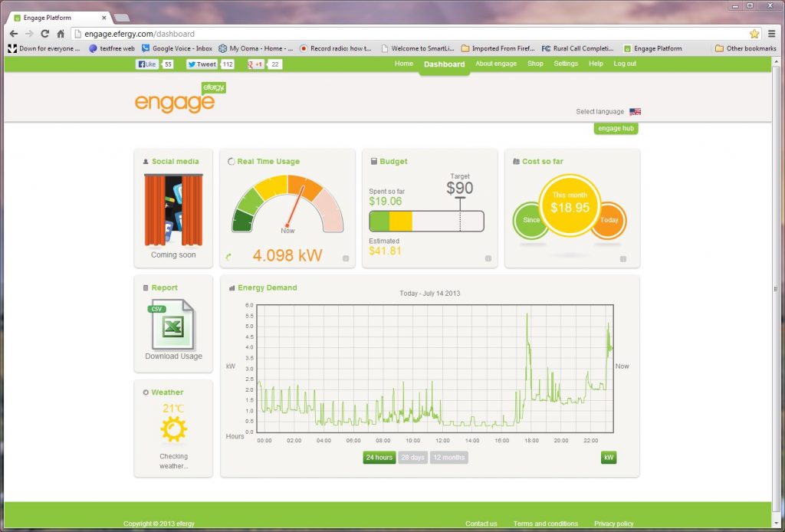The image size is (785, 532).
Task: Click the 'This month' yellow bubble
Action: click(570, 205)
